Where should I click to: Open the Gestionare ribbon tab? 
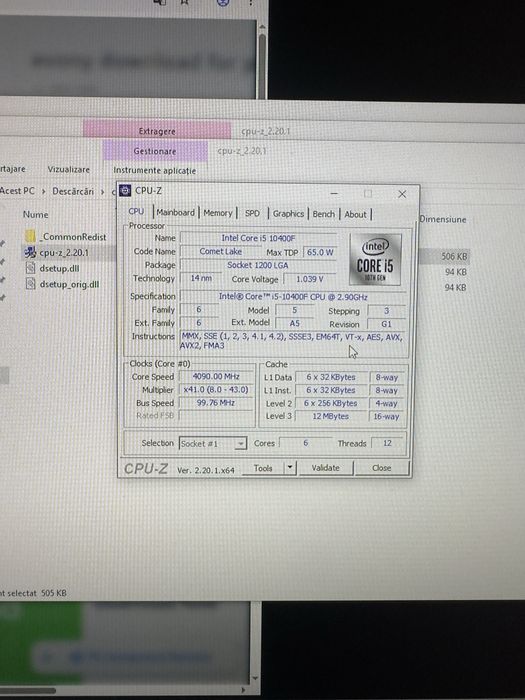click(x=155, y=151)
